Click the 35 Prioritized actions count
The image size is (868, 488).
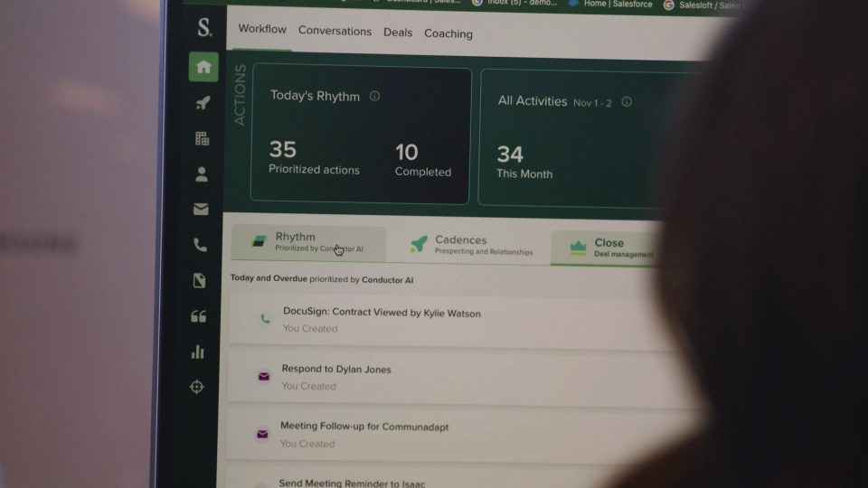tap(314, 157)
